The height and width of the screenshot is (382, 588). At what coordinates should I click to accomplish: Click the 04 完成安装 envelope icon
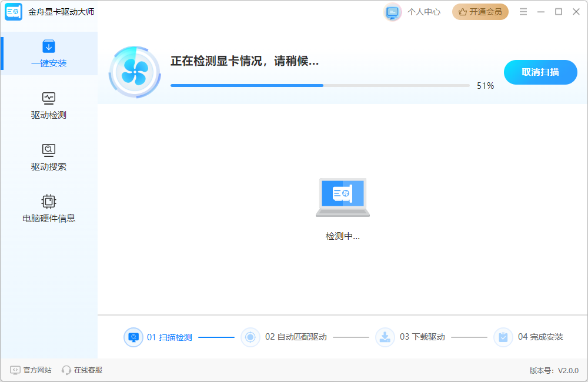click(x=503, y=337)
